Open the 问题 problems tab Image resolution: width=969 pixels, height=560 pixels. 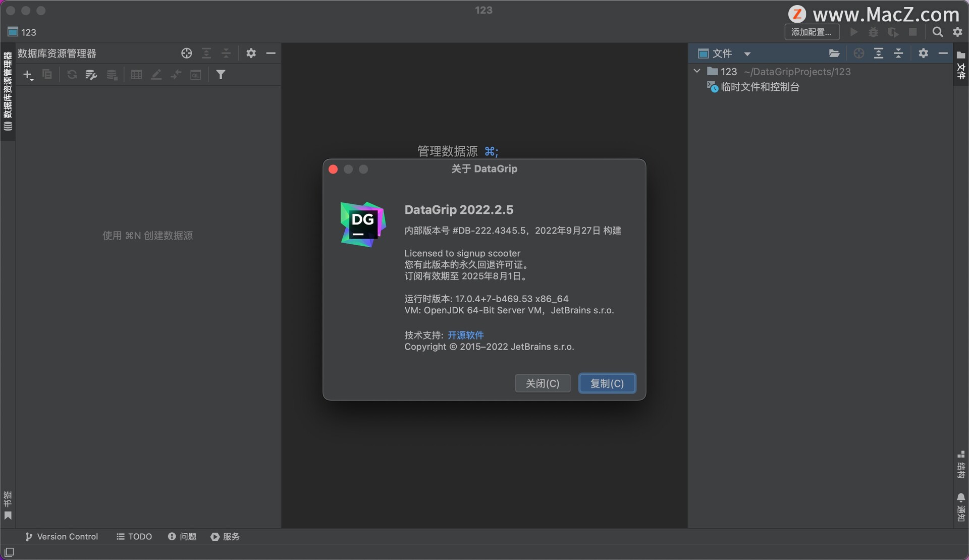(182, 536)
